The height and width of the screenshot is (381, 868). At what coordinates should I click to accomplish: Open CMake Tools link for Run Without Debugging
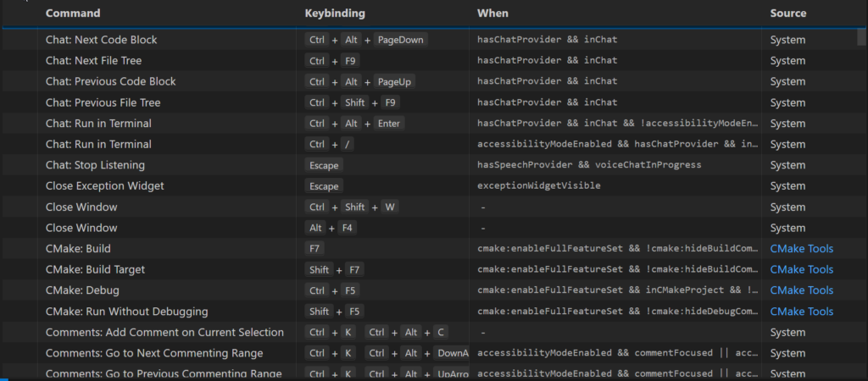coord(802,312)
